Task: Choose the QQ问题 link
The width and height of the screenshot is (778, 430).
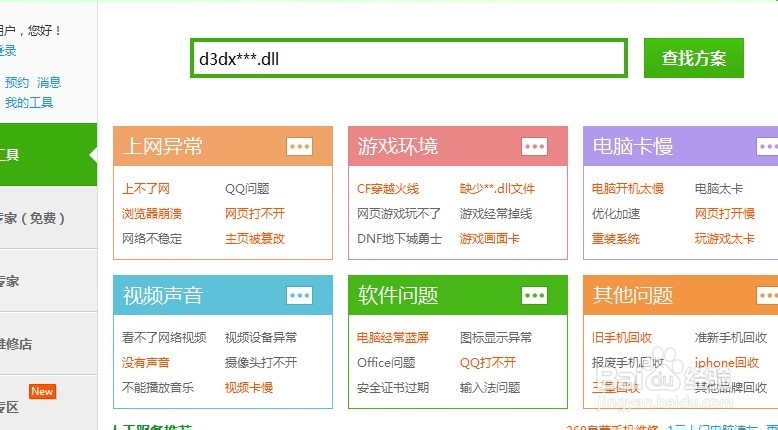Action: pyautogui.click(x=247, y=188)
